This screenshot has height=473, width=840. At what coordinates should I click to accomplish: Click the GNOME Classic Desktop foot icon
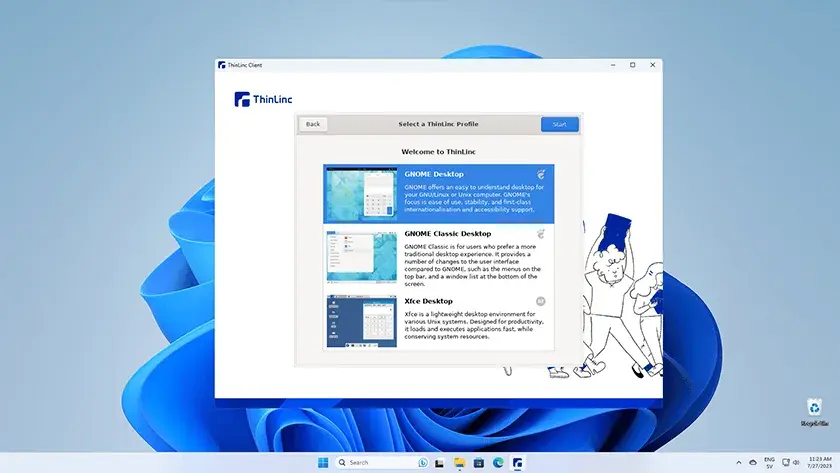[541, 233]
